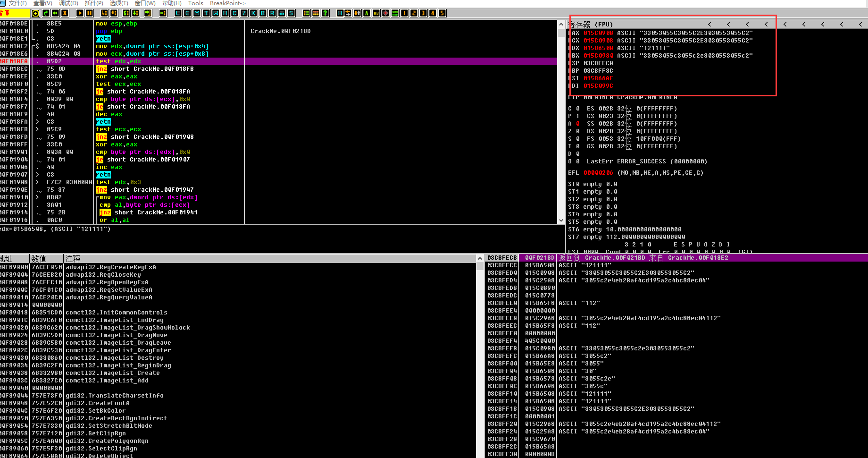The image size is (868, 458).
Task: Click the plugin A icon in toolbar
Action: pyautogui.click(x=367, y=13)
